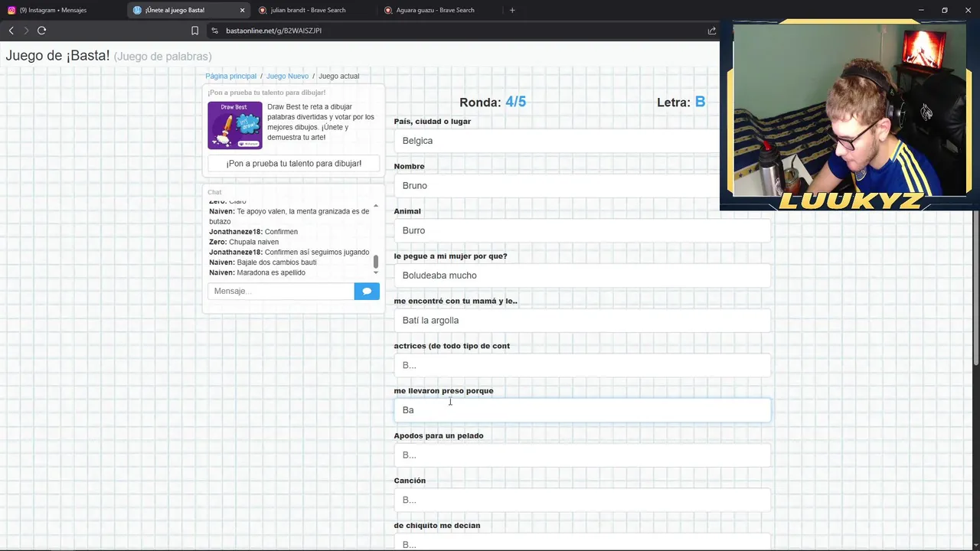Click the Draw Best ad description text
The height and width of the screenshot is (551, 980).
pyautogui.click(x=321, y=122)
